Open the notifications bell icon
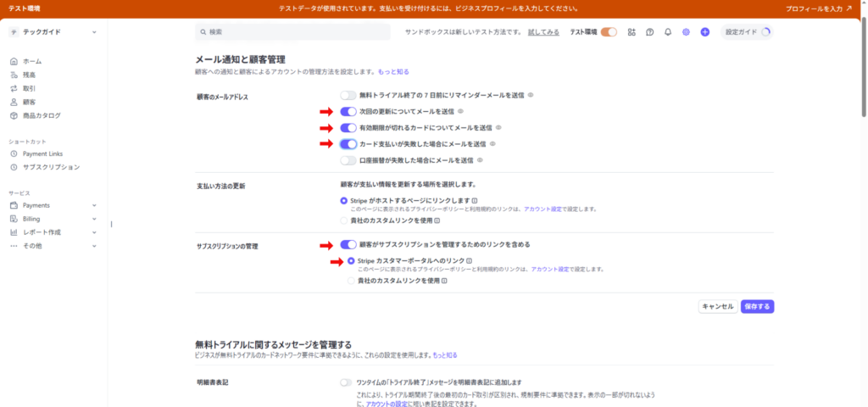The image size is (868, 407). click(x=668, y=32)
